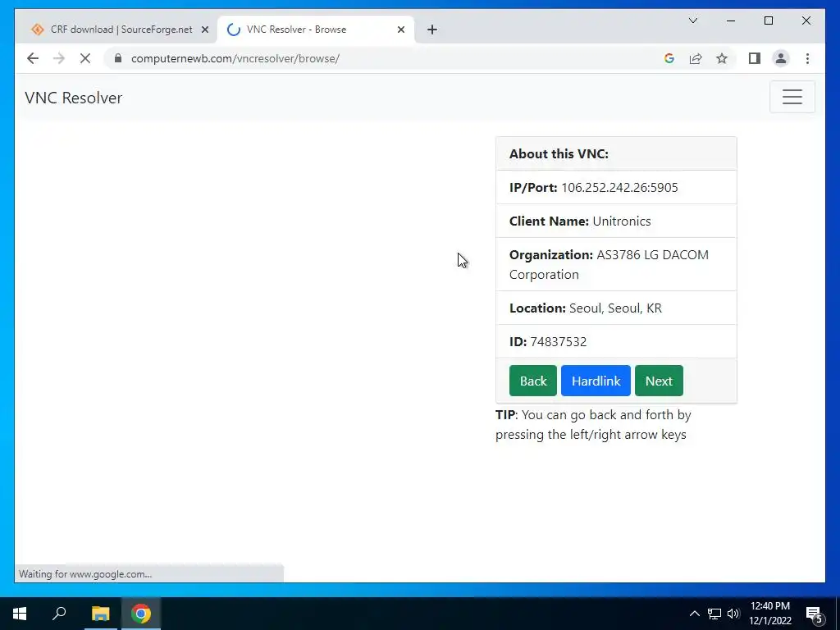The image size is (840, 630).
Task: Go back using the browser back arrow
Action: [33, 58]
